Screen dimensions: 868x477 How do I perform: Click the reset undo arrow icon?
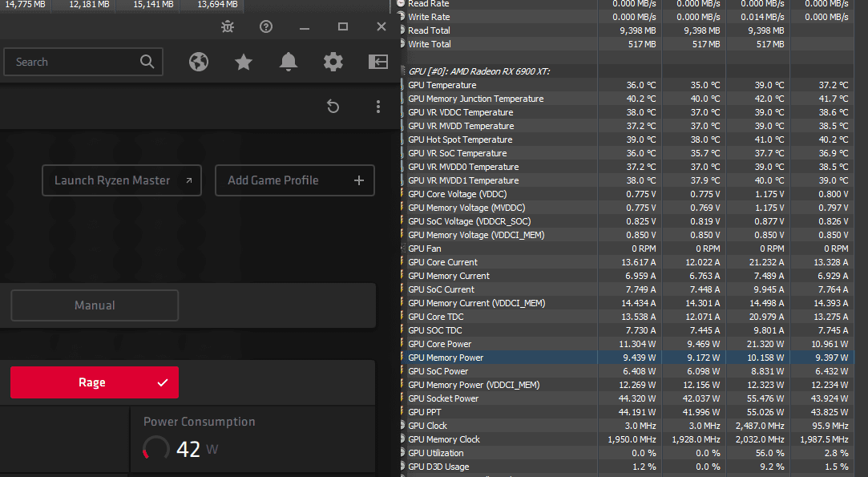coord(333,107)
